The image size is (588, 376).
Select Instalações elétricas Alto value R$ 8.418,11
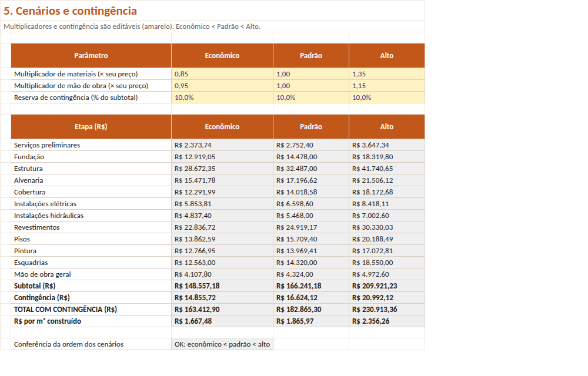(x=387, y=204)
